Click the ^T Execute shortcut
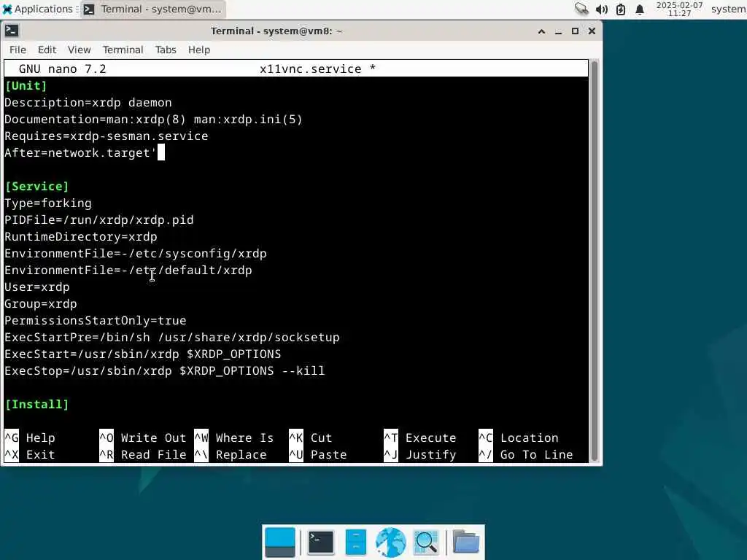Viewport: 747px width, 560px height. 419,437
